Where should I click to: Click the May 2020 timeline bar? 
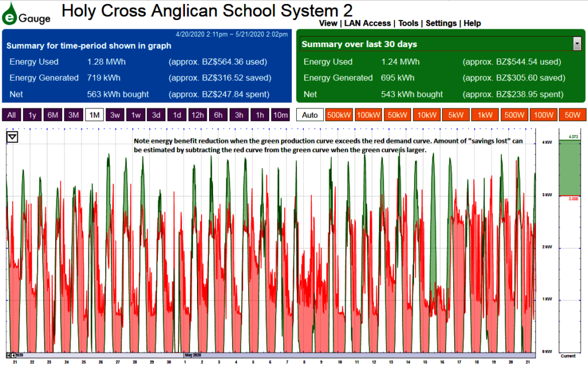tap(359, 355)
